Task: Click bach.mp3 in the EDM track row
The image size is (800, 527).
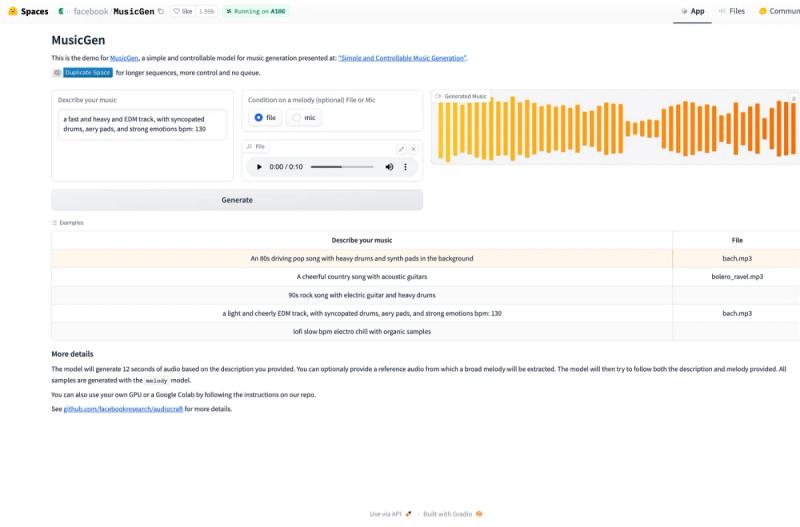Action: [x=737, y=314]
